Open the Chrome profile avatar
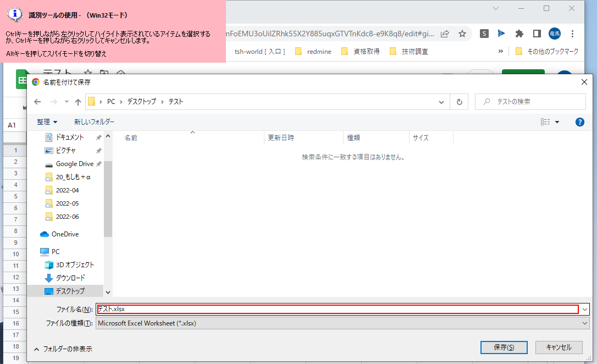The height and width of the screenshot is (364, 597). click(554, 34)
